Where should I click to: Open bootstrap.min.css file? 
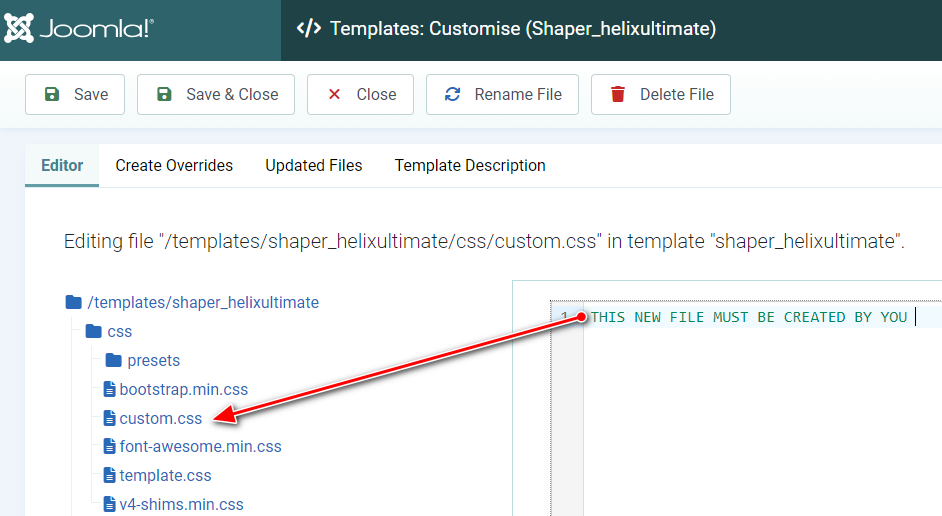tap(184, 389)
